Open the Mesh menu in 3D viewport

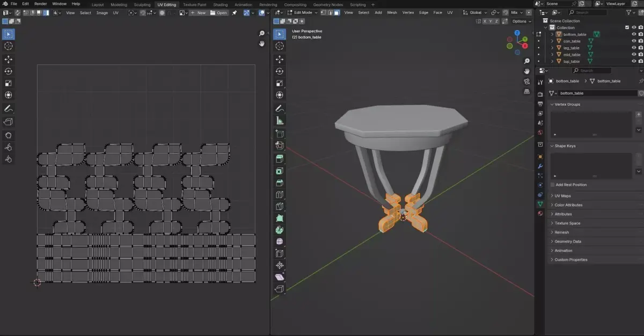click(392, 12)
